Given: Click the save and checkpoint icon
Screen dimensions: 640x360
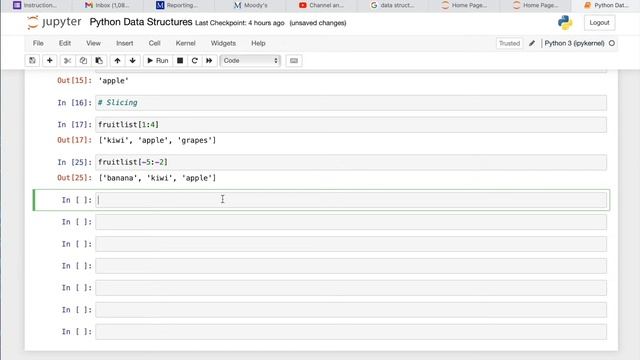Looking at the screenshot, I should [32, 60].
